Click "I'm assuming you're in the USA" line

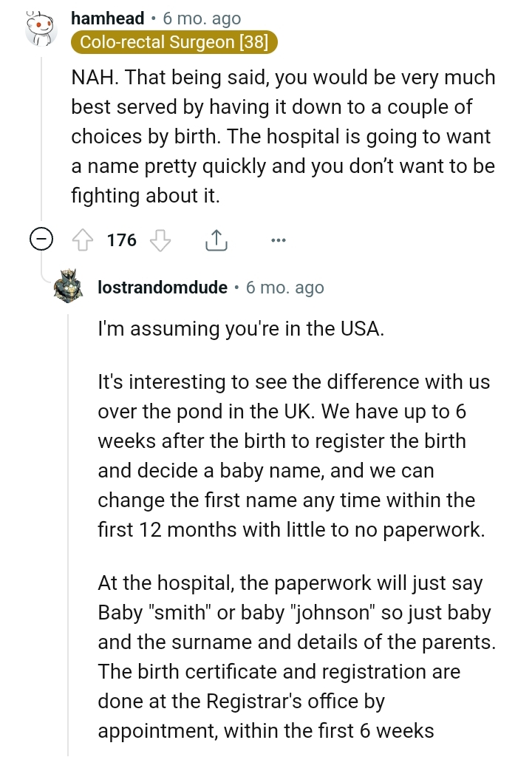[x=242, y=329]
